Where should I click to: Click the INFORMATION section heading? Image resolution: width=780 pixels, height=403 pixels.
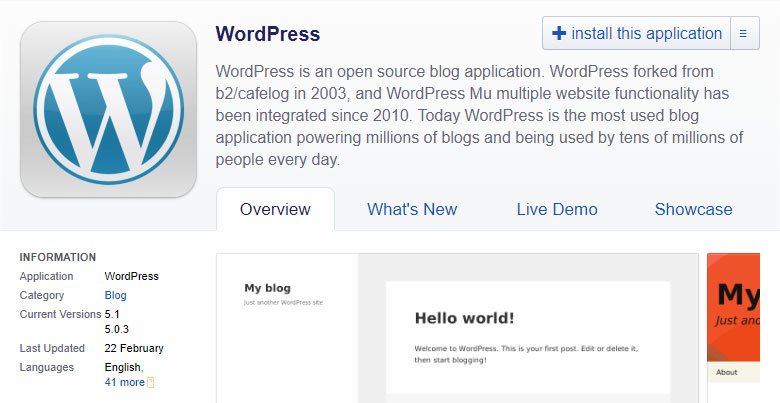[x=58, y=257]
